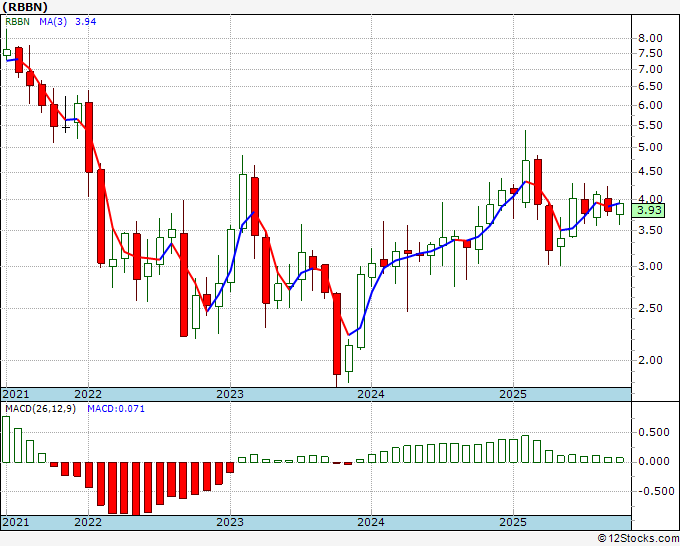Click 2024 on the MACD timeline

pyautogui.click(x=371, y=522)
